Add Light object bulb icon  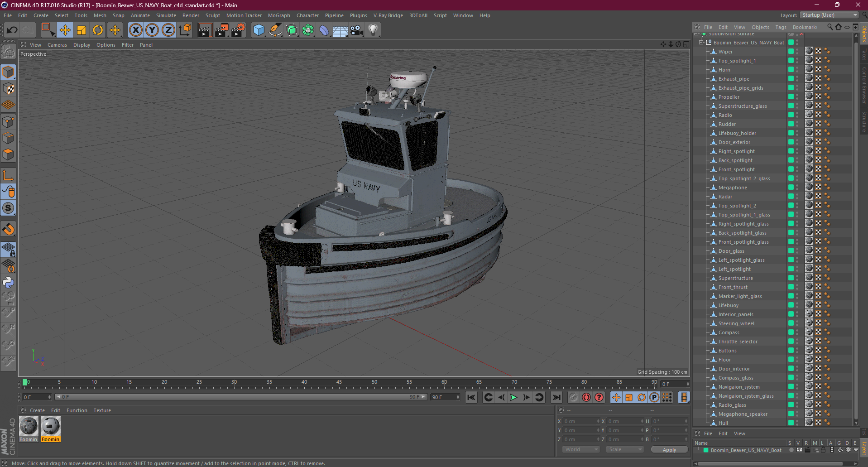tap(373, 30)
